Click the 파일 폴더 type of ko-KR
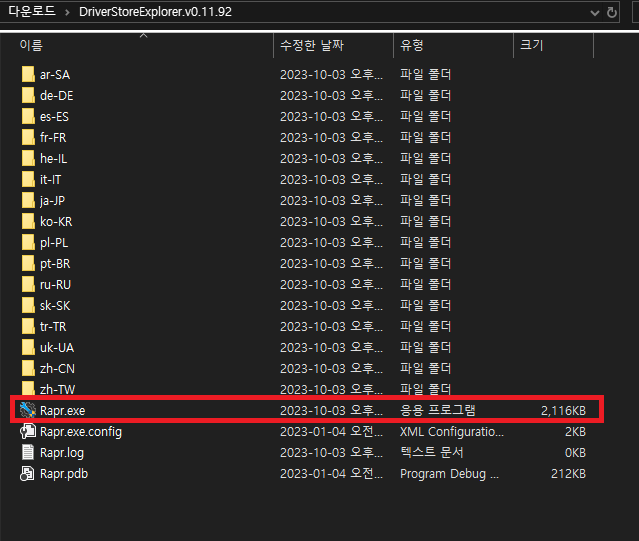Screen dimensions: 639x541 pyautogui.click(x=425, y=221)
